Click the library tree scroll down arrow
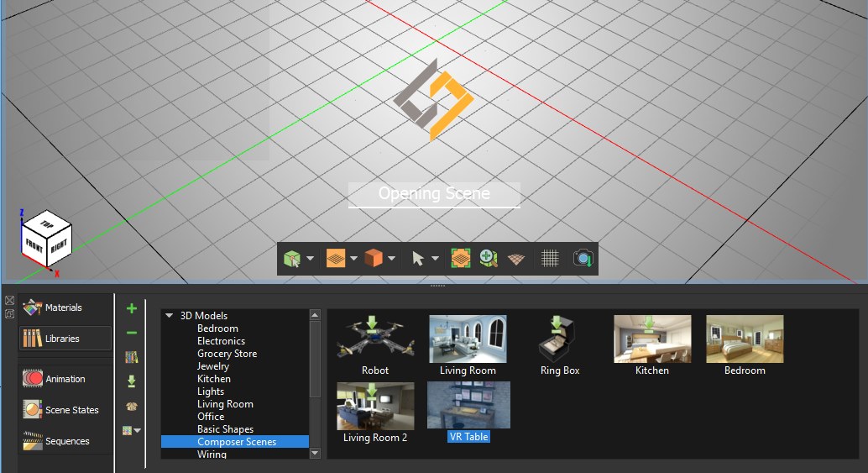 [x=315, y=453]
